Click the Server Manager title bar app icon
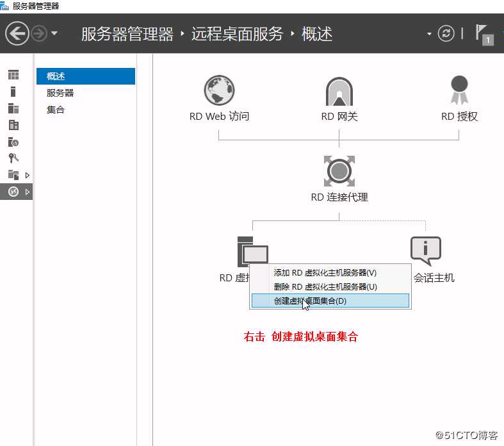This screenshot has width=504, height=446. 4,6
